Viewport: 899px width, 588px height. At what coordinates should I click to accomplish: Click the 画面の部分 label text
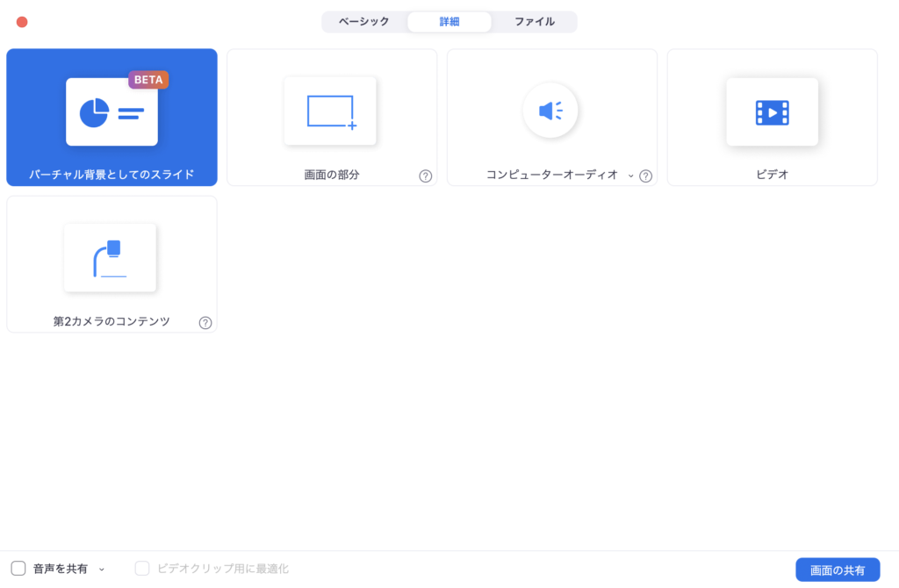click(x=331, y=175)
